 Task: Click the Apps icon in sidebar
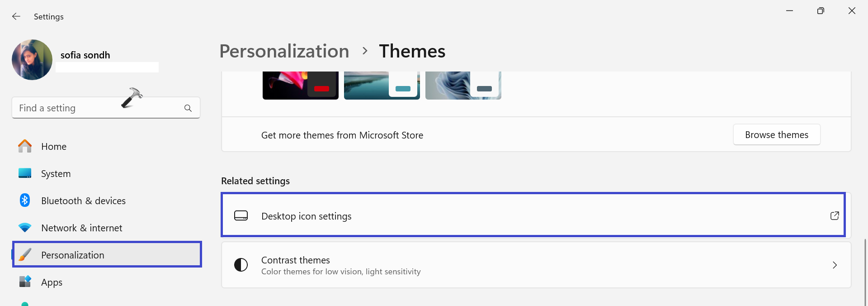tap(25, 282)
